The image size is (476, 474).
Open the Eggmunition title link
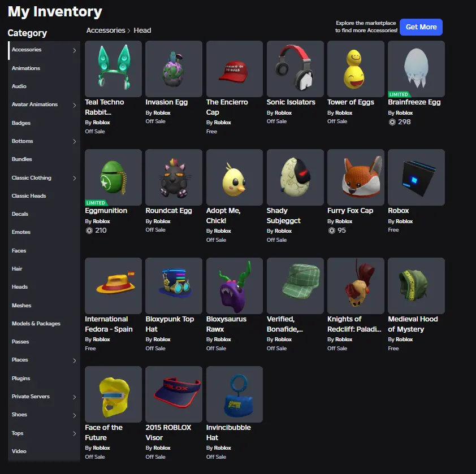[x=106, y=211]
